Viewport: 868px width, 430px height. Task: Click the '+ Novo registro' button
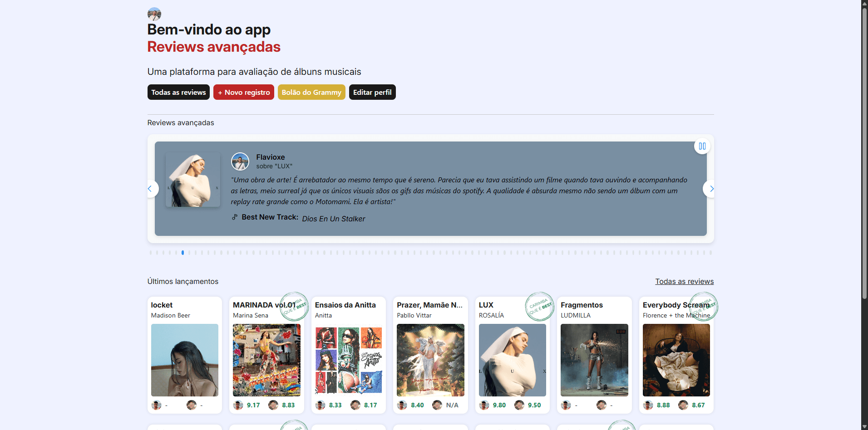pyautogui.click(x=243, y=92)
